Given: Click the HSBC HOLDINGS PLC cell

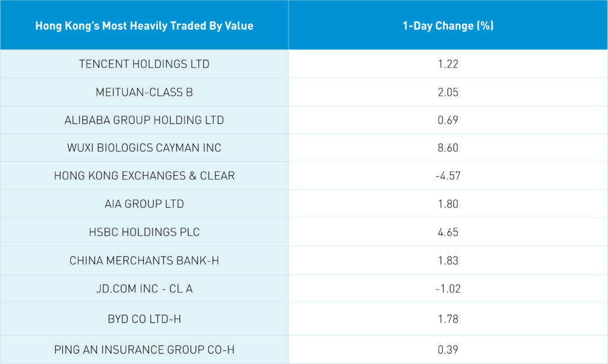Looking at the screenshot, I should 144,232.
